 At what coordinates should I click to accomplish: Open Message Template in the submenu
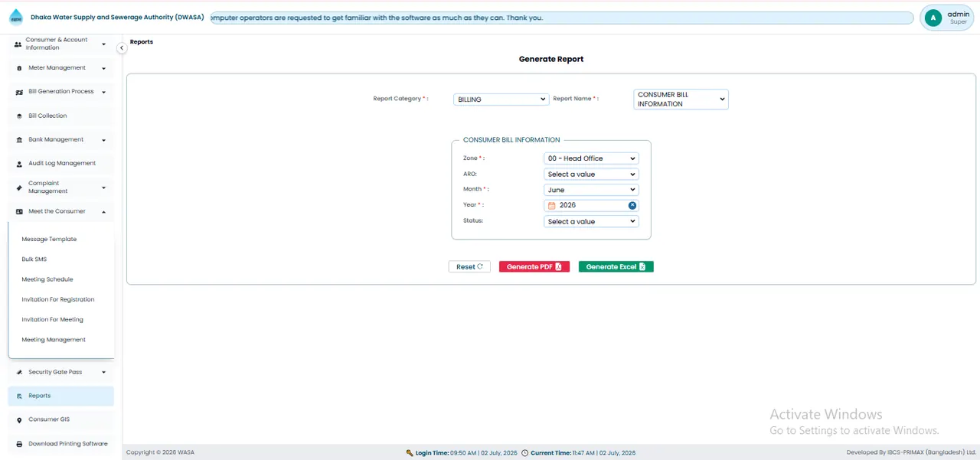click(x=49, y=240)
